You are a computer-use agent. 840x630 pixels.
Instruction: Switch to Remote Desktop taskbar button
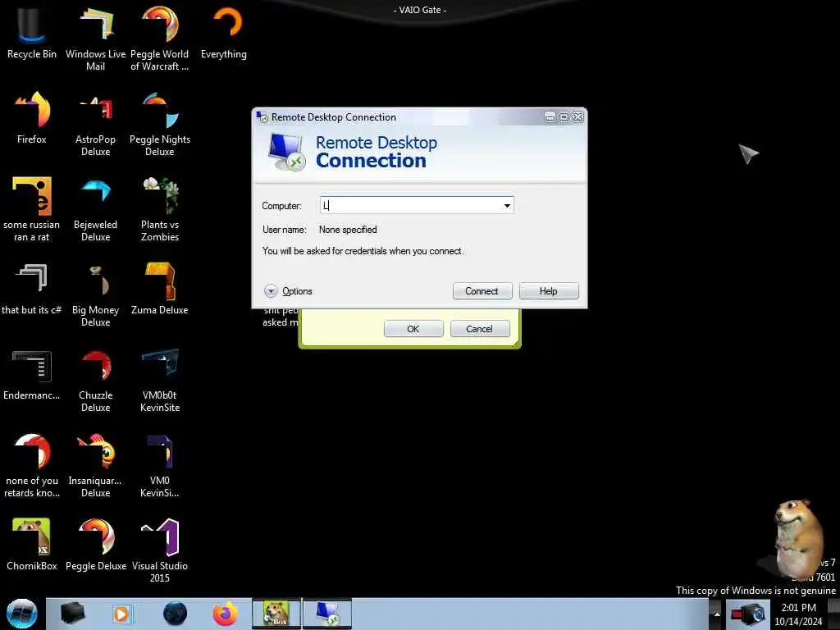coord(327,614)
